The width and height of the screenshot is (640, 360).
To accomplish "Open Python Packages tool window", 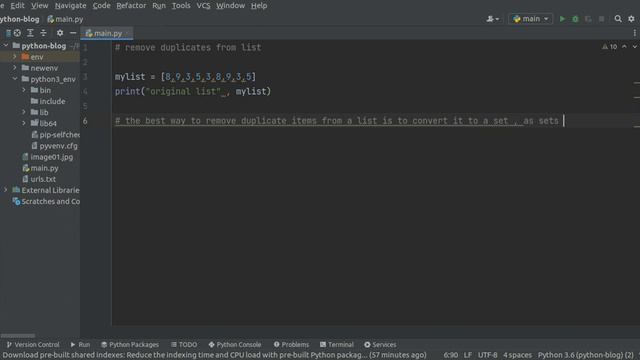I will [130, 344].
